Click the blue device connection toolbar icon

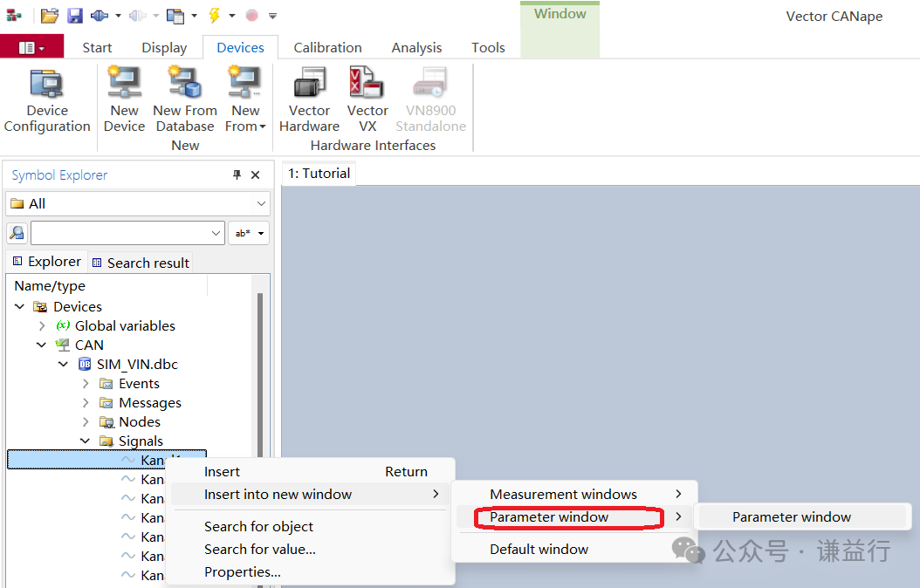click(x=100, y=16)
